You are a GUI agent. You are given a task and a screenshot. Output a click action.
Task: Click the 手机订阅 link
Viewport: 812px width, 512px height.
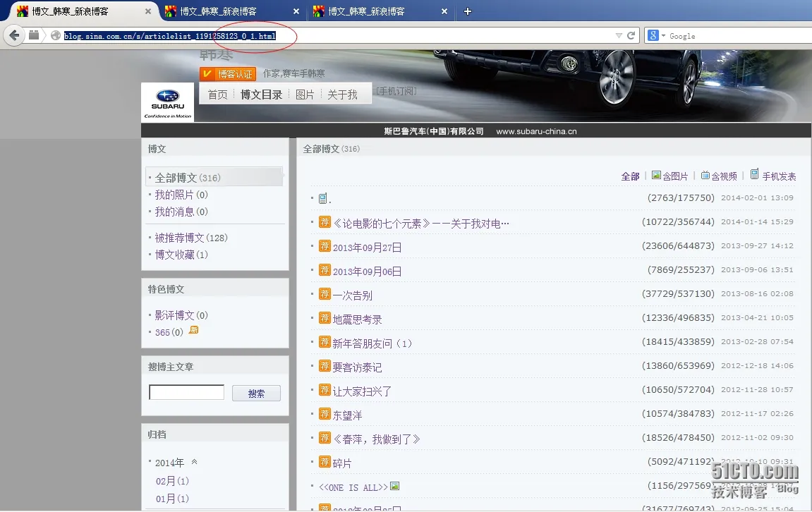pyautogui.click(x=396, y=91)
